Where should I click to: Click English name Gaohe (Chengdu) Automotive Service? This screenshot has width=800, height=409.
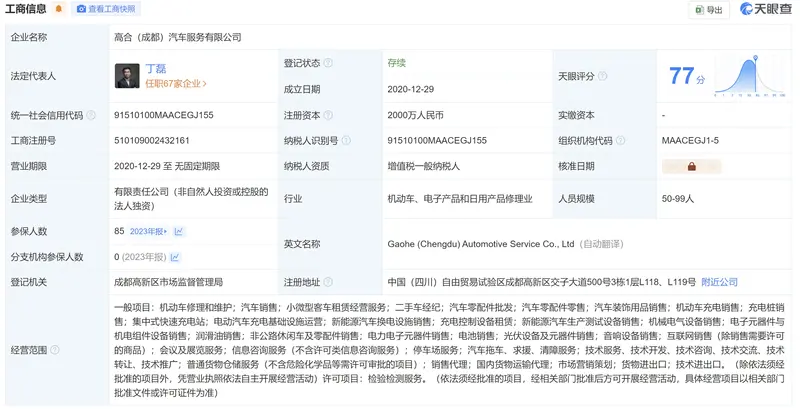(481, 244)
